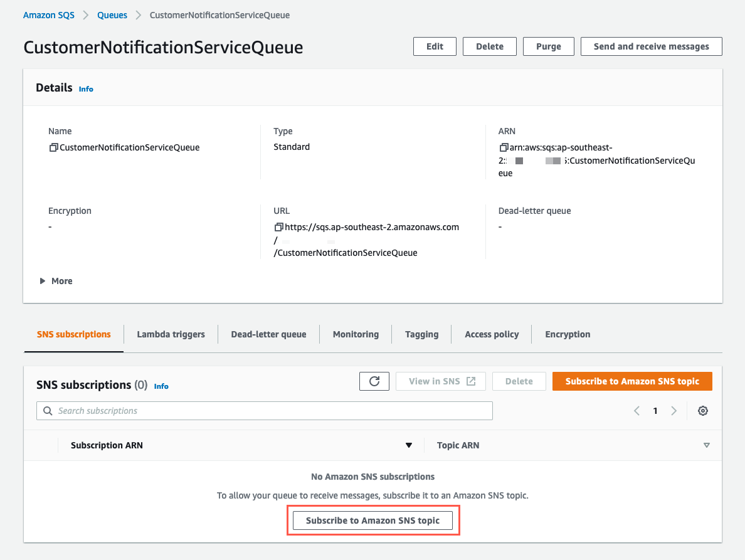
Task: Open Info link next to Details
Action: (86, 89)
